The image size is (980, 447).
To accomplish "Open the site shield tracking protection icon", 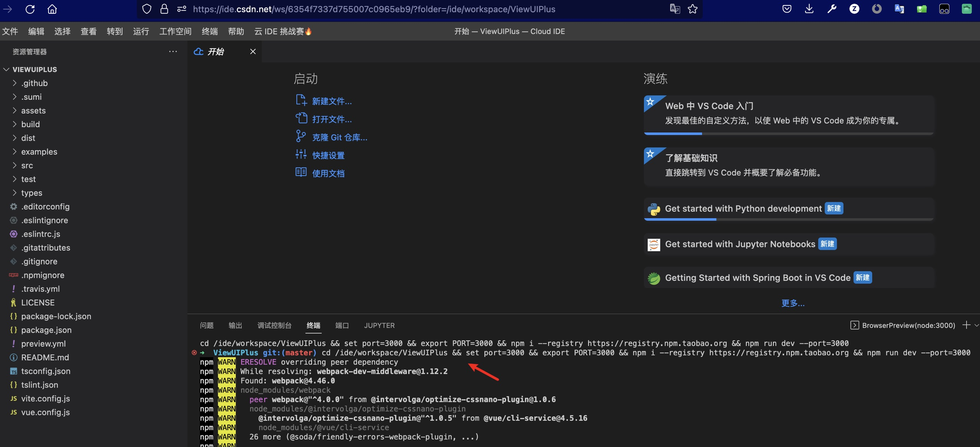I will [147, 9].
